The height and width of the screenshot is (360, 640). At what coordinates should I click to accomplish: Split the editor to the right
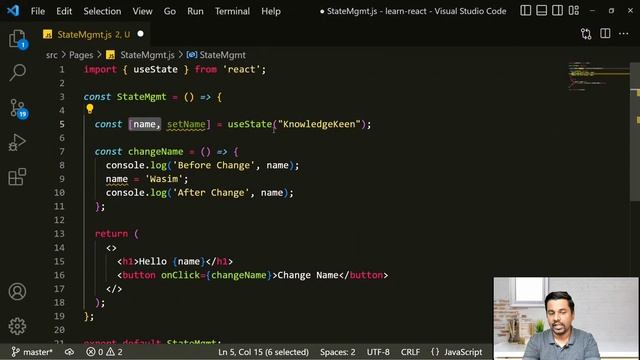click(605, 34)
